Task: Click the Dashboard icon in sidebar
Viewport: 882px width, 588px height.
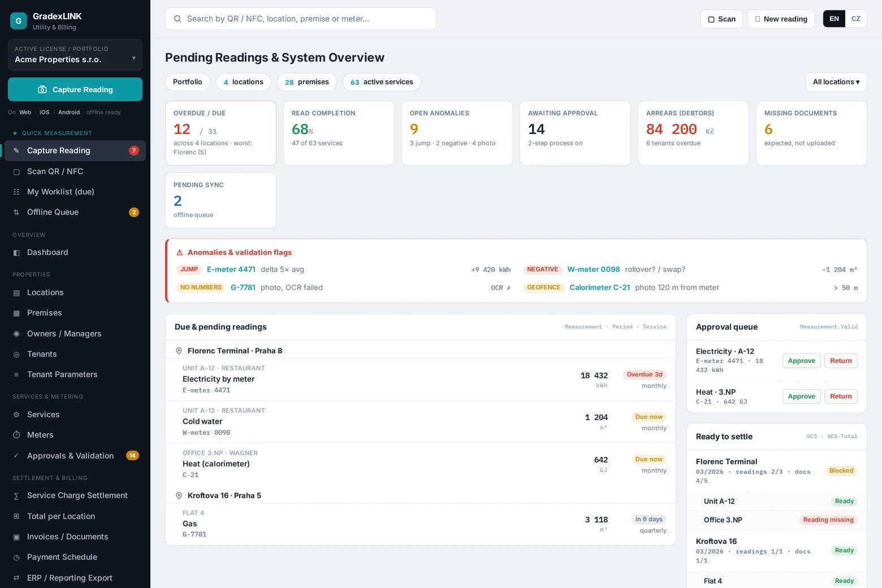Action: (16, 252)
